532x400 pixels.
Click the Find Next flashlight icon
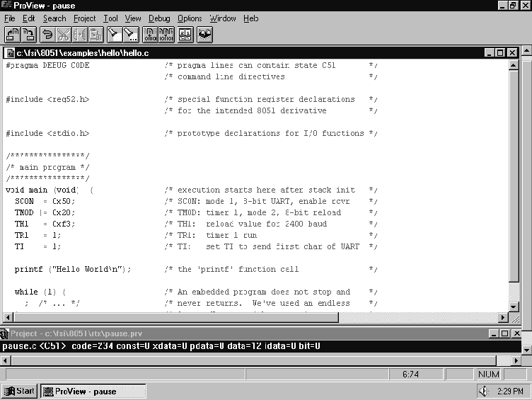[130, 33]
